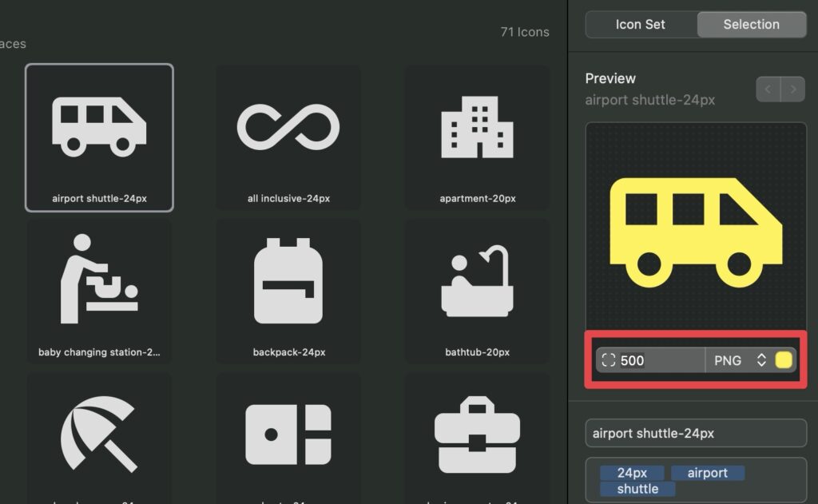
Task: Switch to the Icon Set tab
Action: point(641,25)
